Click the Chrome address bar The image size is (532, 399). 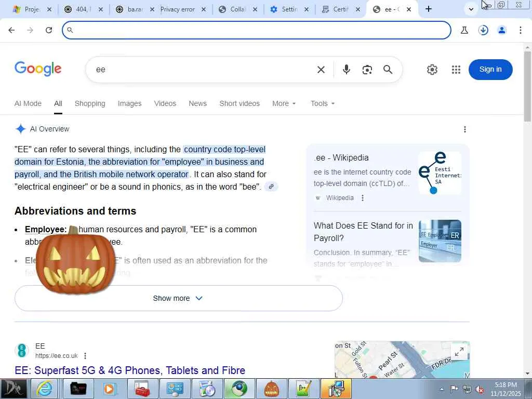coord(257,30)
